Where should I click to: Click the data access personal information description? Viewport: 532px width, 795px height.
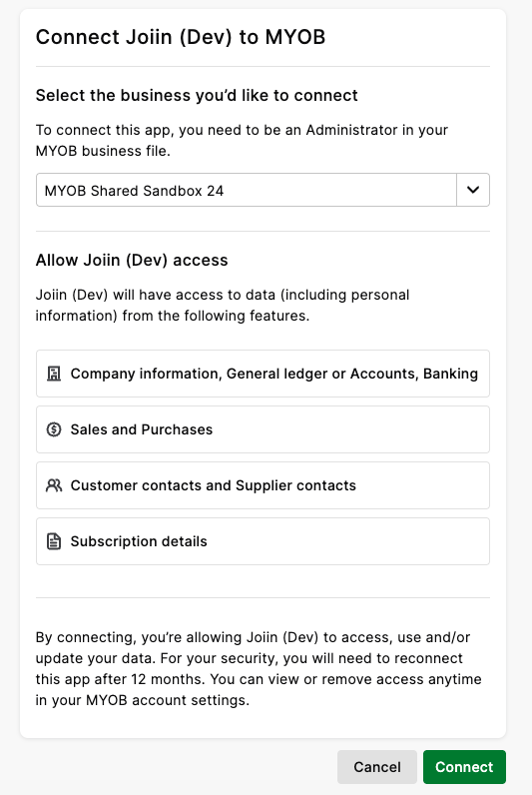coord(223,306)
